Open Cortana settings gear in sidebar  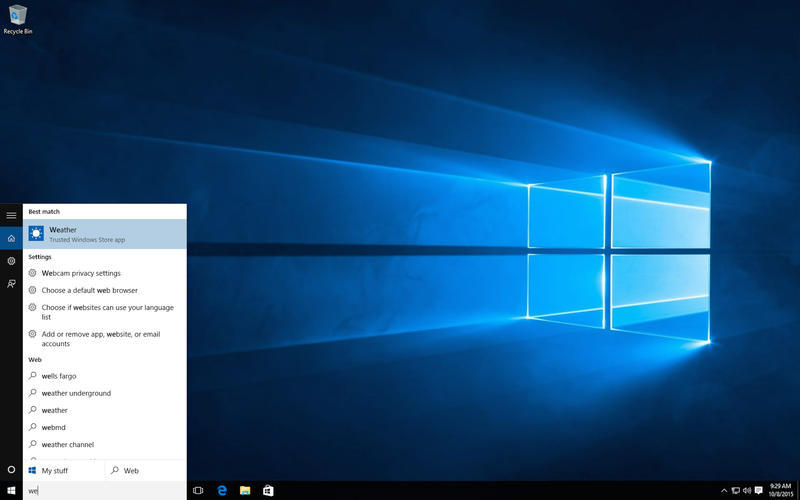[x=11, y=261]
